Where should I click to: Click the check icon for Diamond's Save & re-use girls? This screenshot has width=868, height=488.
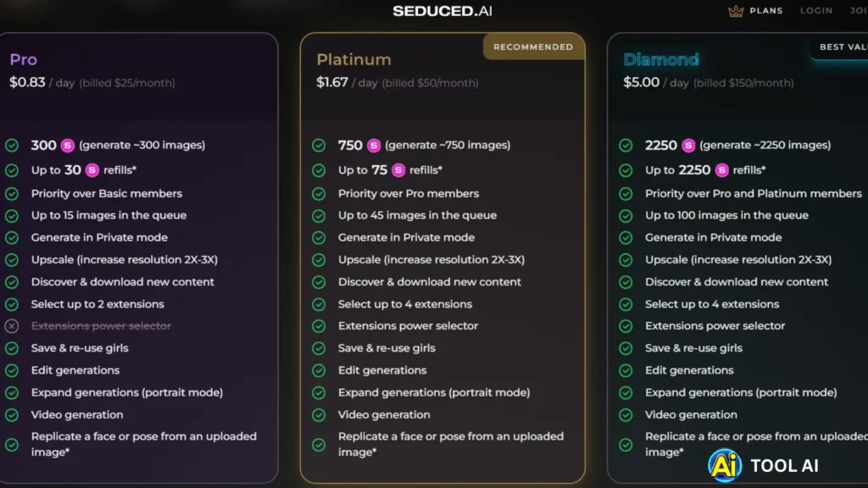tap(626, 348)
